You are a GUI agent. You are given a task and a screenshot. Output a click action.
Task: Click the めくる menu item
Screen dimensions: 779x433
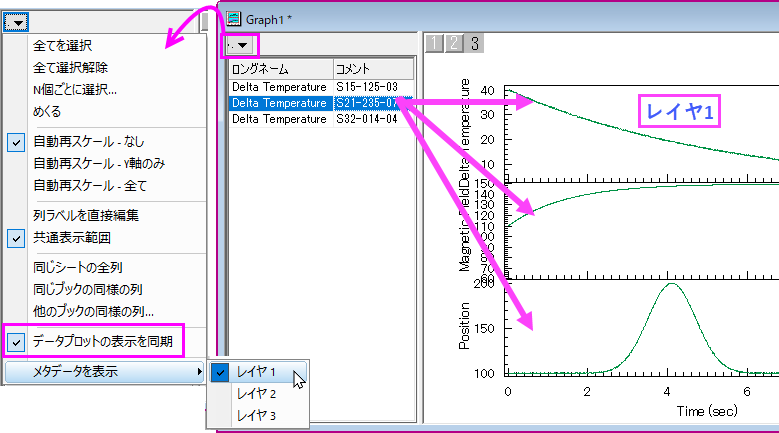click(47, 111)
